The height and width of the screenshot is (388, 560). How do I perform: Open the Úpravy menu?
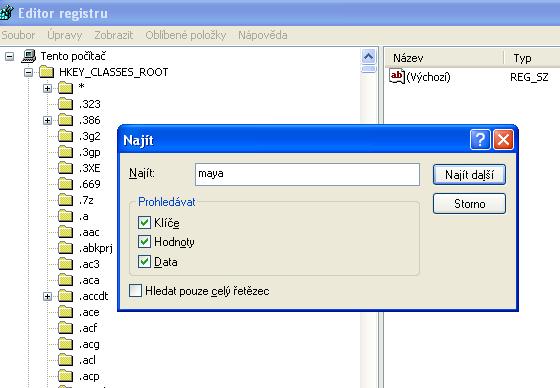[x=65, y=35]
